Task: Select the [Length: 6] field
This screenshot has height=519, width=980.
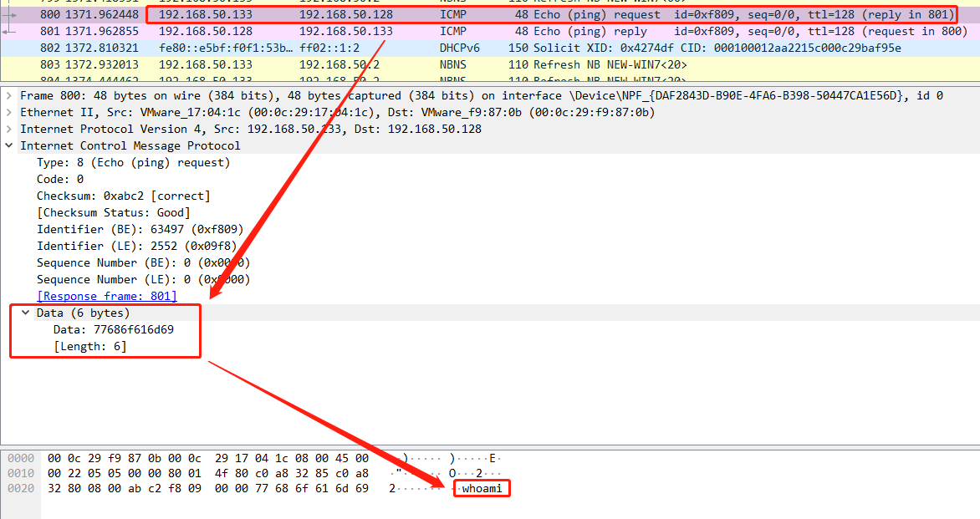Action: click(x=89, y=346)
